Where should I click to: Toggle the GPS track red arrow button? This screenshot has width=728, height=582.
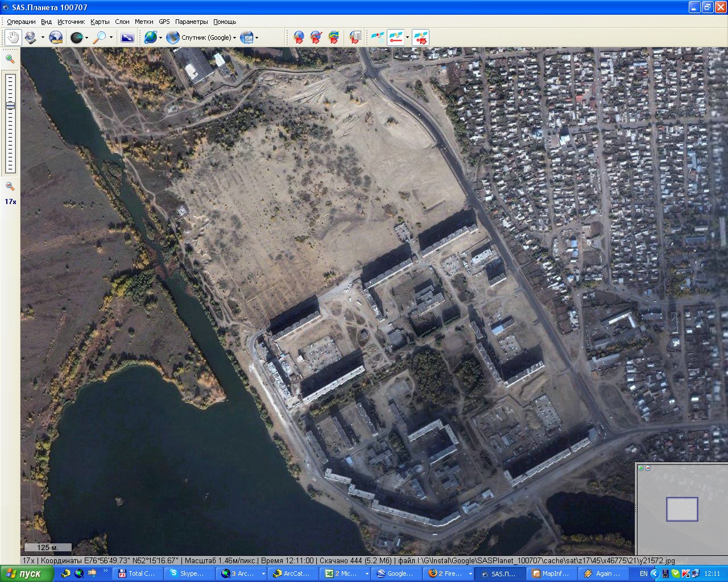(395, 38)
